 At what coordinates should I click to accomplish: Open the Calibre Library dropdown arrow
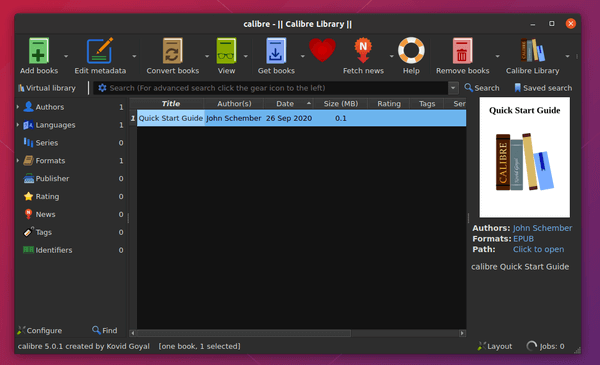[x=567, y=56]
